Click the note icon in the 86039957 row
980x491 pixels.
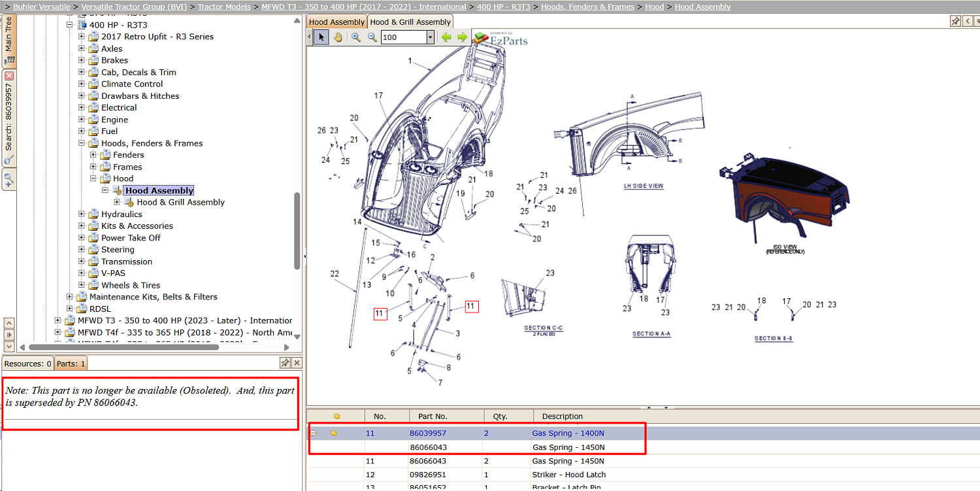(x=335, y=433)
